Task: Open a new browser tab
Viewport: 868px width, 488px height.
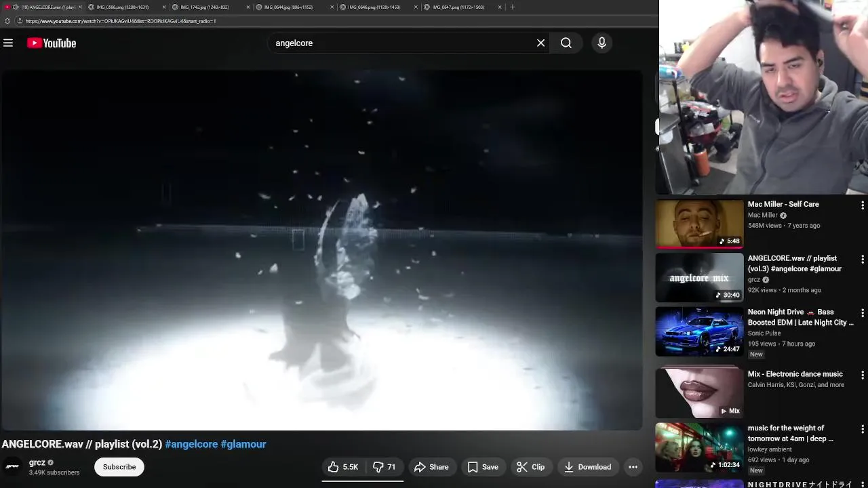Action: tap(513, 7)
